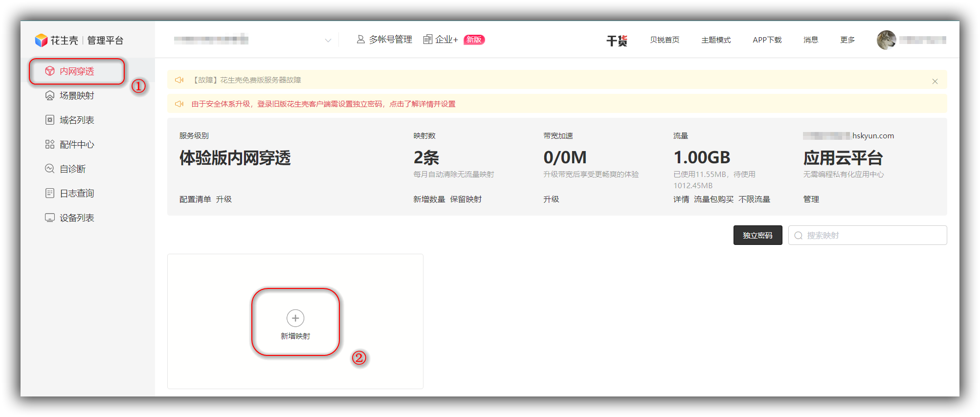Click the 独立密码 button

758,235
